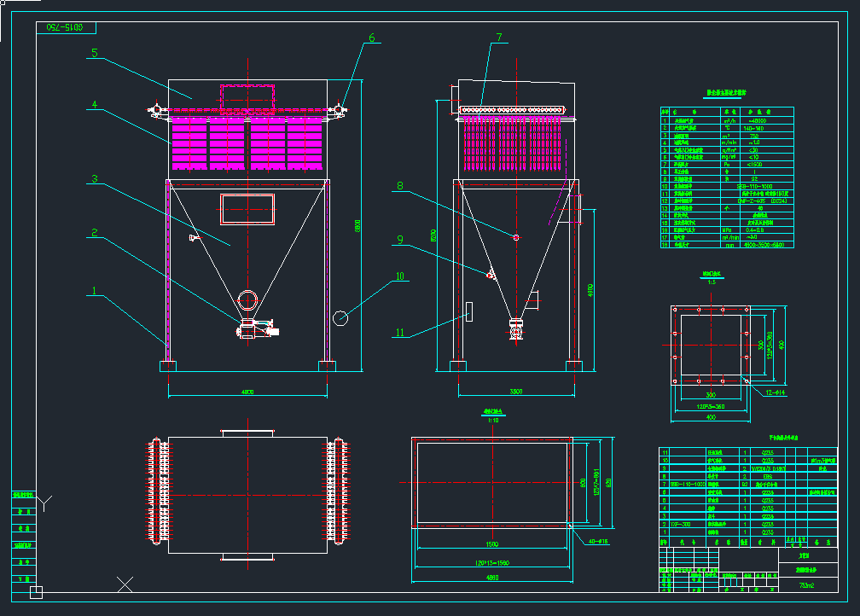Viewport: 860px width, 616px height.
Task: Click the 753m2 cell in the title block
Action: coord(805,585)
